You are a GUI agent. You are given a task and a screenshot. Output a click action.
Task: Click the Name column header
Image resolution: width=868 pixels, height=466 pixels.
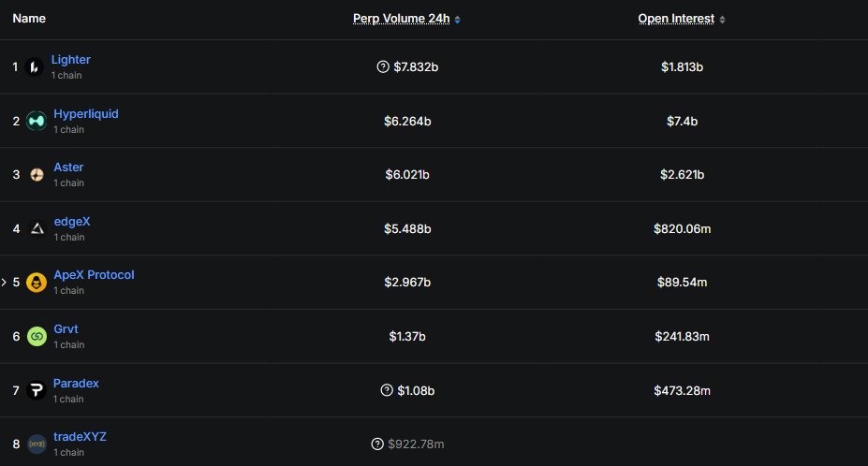[28, 19]
